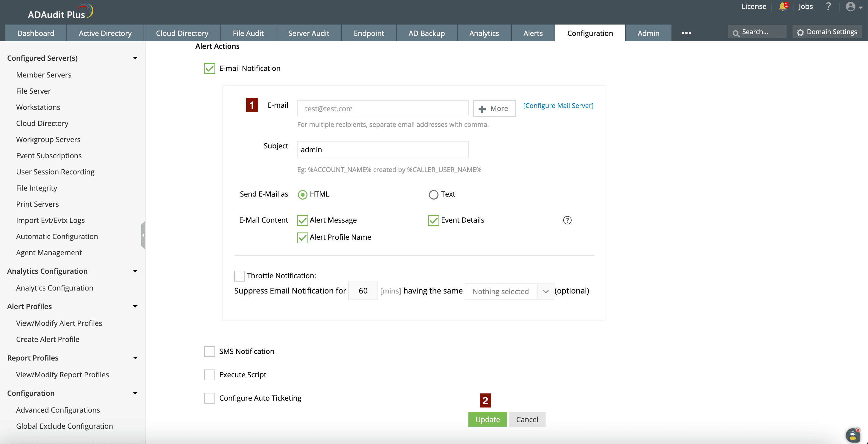
Task: Open the Alerts tab
Action: tap(533, 33)
